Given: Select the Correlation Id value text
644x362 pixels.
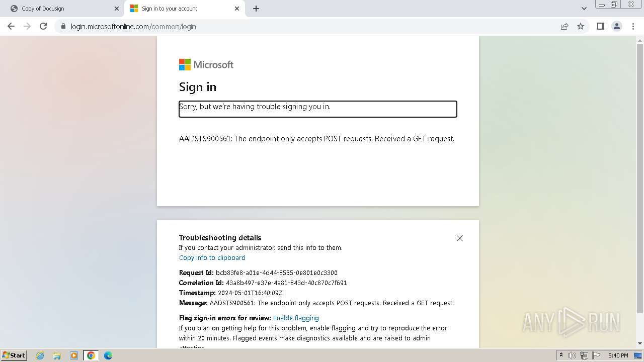Looking at the screenshot, I should coord(286,283).
